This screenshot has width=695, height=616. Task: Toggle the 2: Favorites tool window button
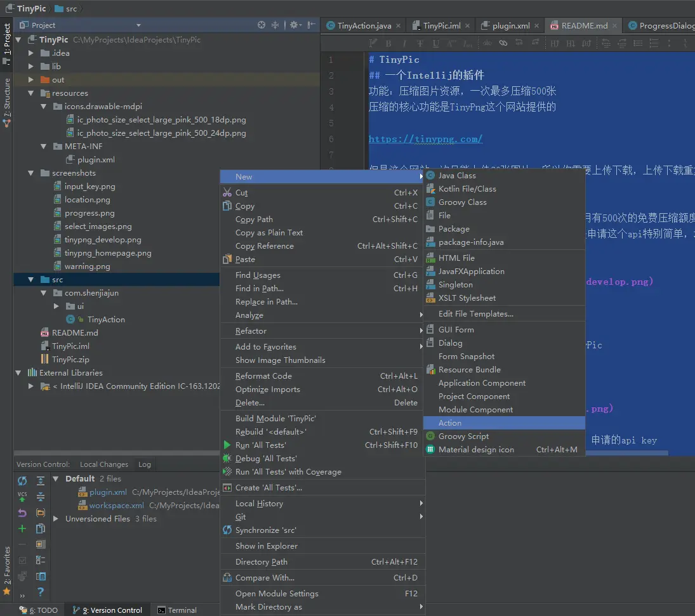[x=6, y=570]
